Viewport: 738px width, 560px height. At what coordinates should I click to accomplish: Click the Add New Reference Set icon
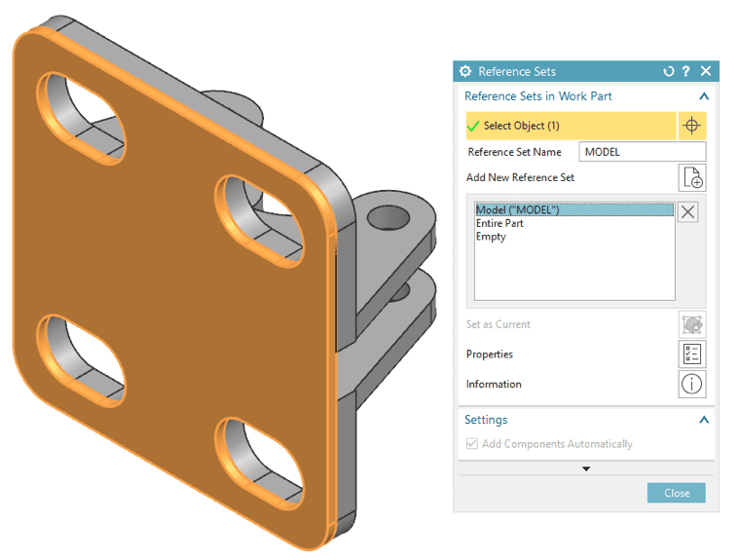click(692, 177)
